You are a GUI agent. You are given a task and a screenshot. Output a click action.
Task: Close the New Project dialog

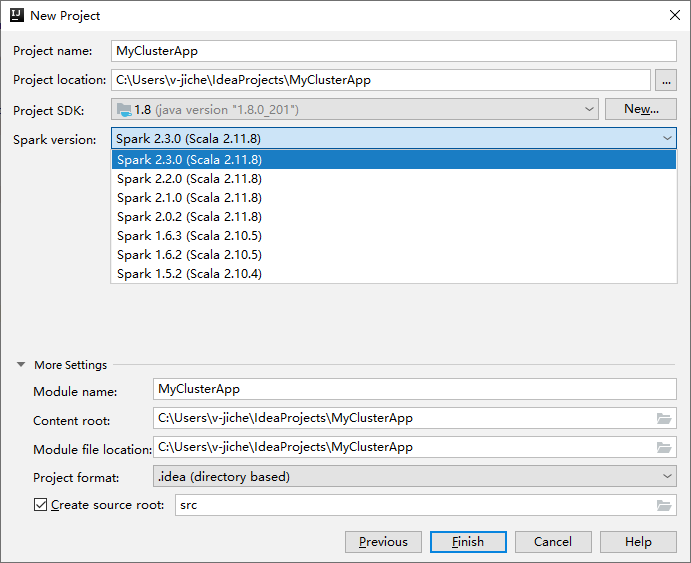(x=674, y=15)
